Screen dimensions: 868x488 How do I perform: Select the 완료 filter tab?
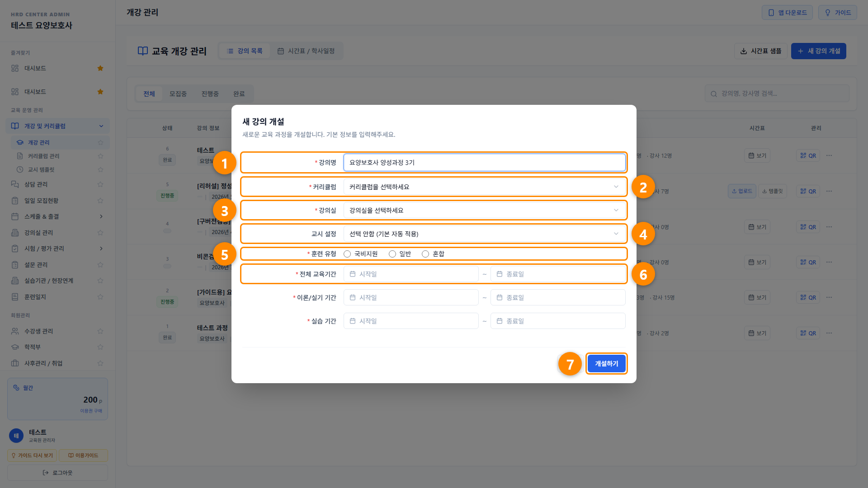239,94
